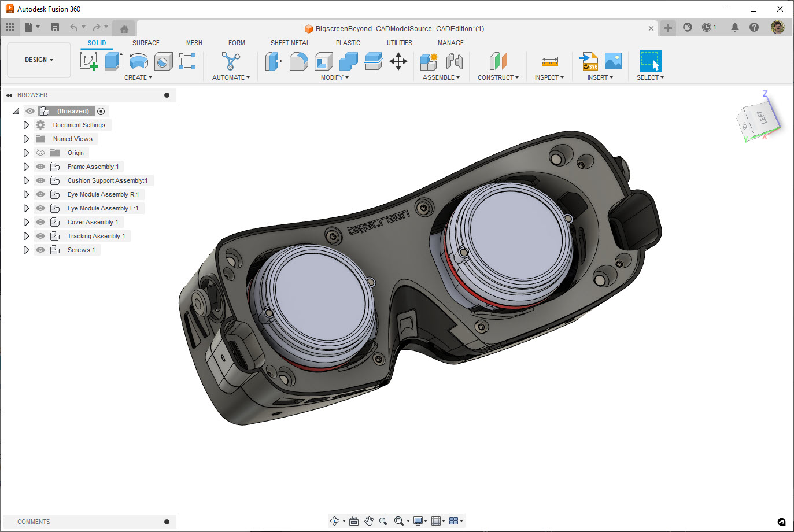Collapse the BROWSER panel
Image resolution: width=794 pixels, height=532 pixels.
9,95
